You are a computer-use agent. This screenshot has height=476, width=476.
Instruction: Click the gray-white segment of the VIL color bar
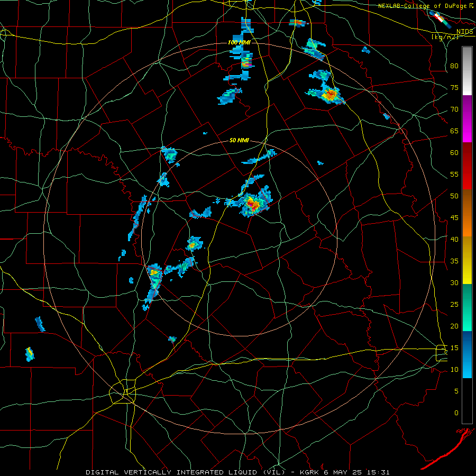click(467, 71)
